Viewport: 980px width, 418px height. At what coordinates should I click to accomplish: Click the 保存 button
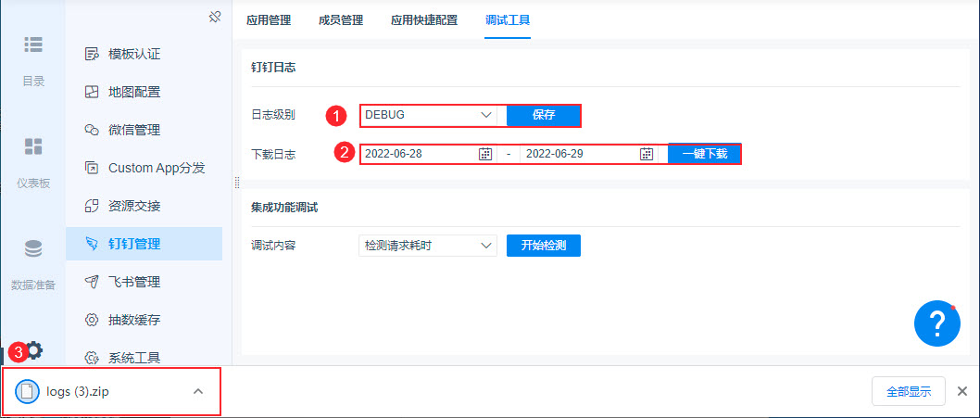tap(544, 115)
